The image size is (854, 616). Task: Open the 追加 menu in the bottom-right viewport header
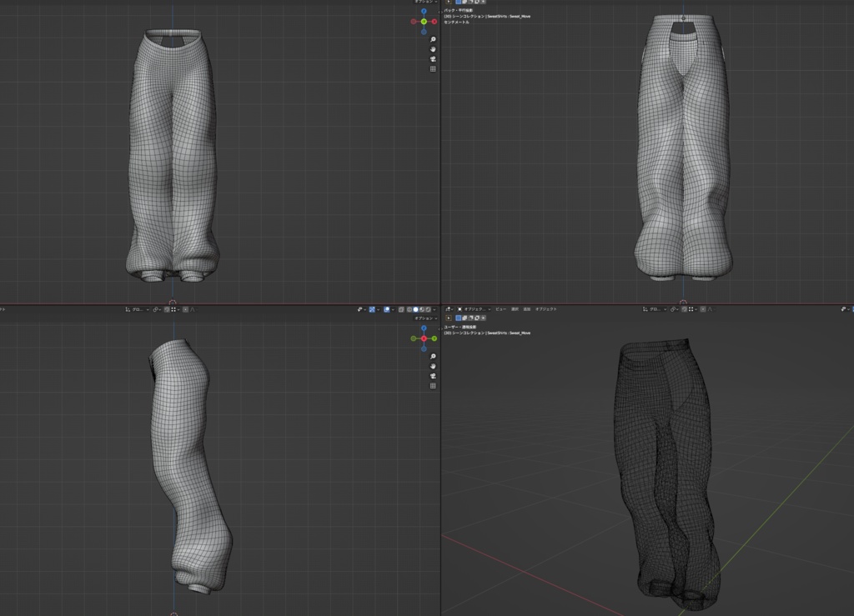click(527, 309)
